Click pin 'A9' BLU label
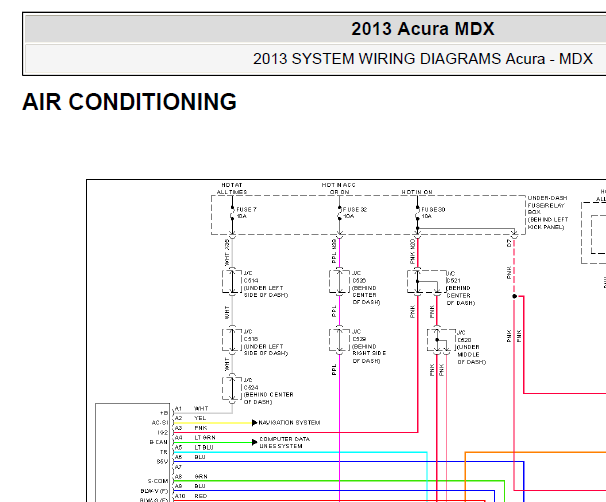This screenshot has height=502, width=606. click(190, 486)
